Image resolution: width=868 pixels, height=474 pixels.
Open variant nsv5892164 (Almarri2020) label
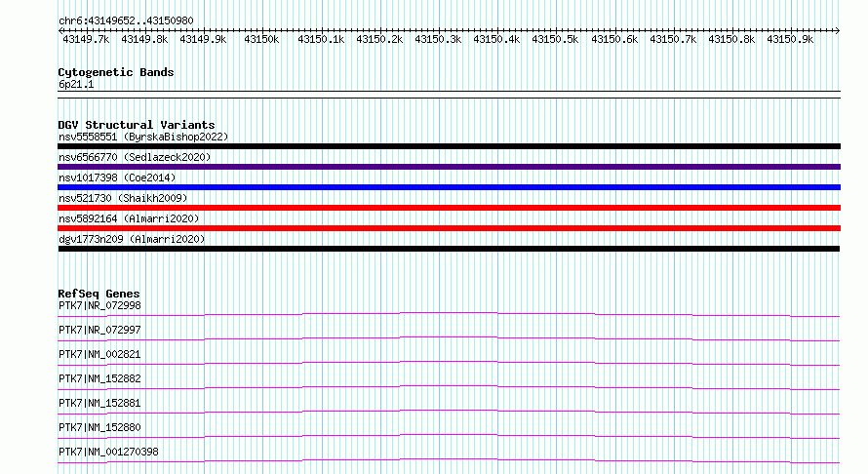click(x=129, y=218)
